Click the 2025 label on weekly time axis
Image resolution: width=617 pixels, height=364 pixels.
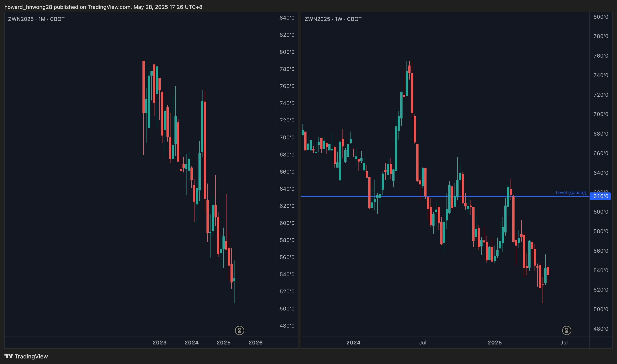point(495,343)
